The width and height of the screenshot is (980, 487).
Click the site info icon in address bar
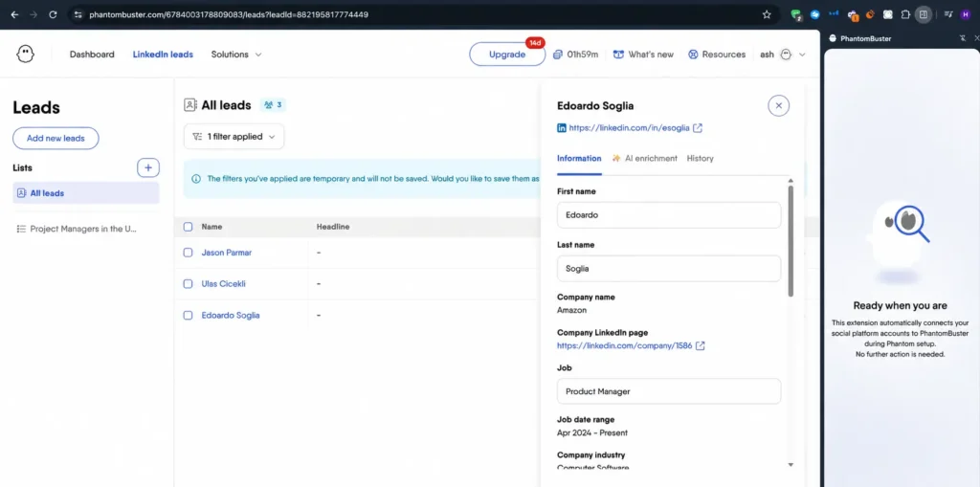78,14
